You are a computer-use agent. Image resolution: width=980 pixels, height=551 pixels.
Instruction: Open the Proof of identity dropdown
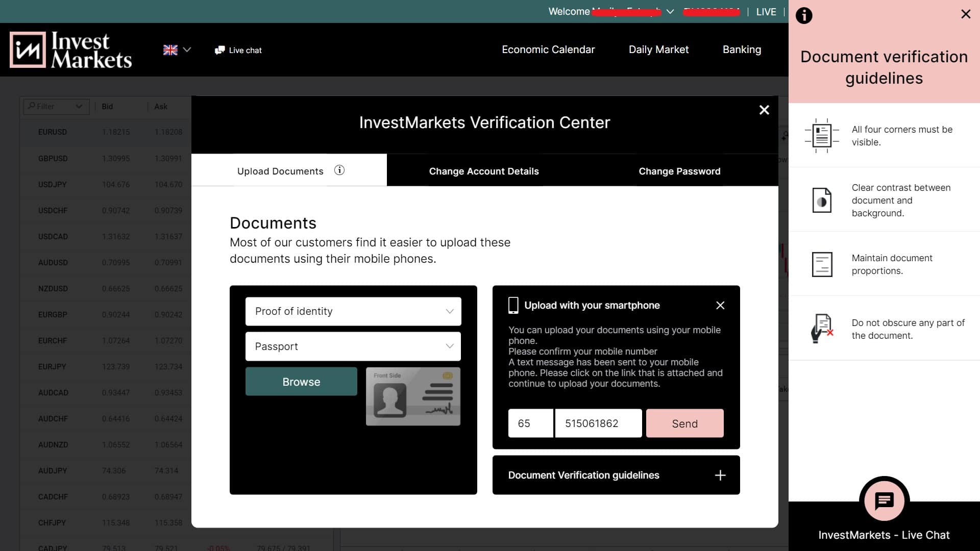coord(353,311)
